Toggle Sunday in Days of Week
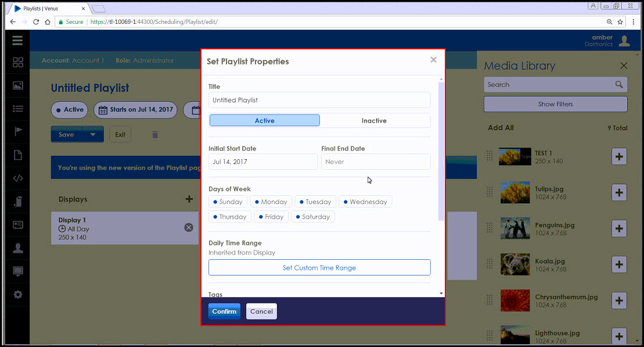644x347 pixels. click(228, 202)
